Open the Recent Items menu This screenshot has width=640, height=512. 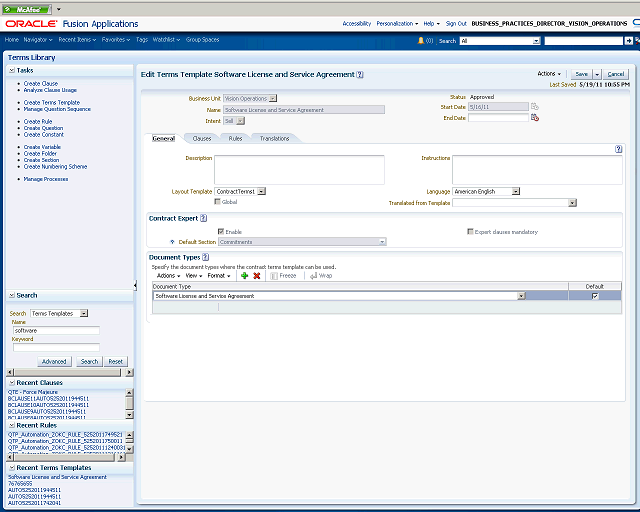click(77, 40)
